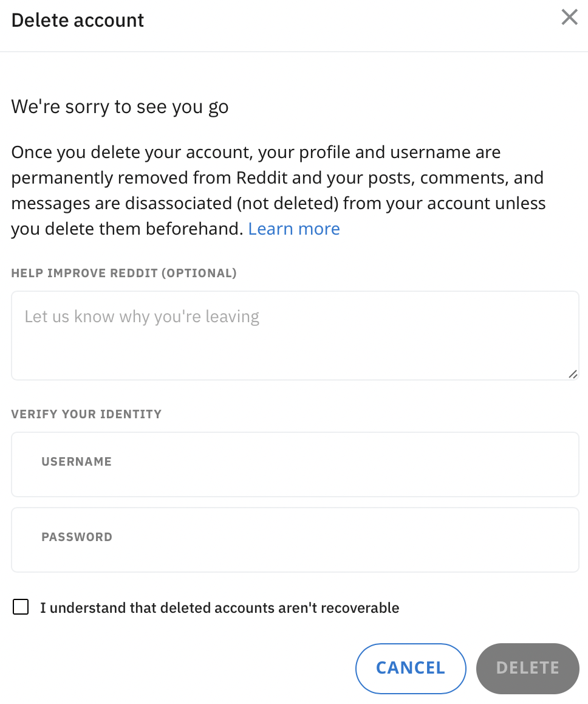Image resolution: width=588 pixels, height=704 pixels.
Task: Click Learn more about account deletion
Action: coord(293,229)
